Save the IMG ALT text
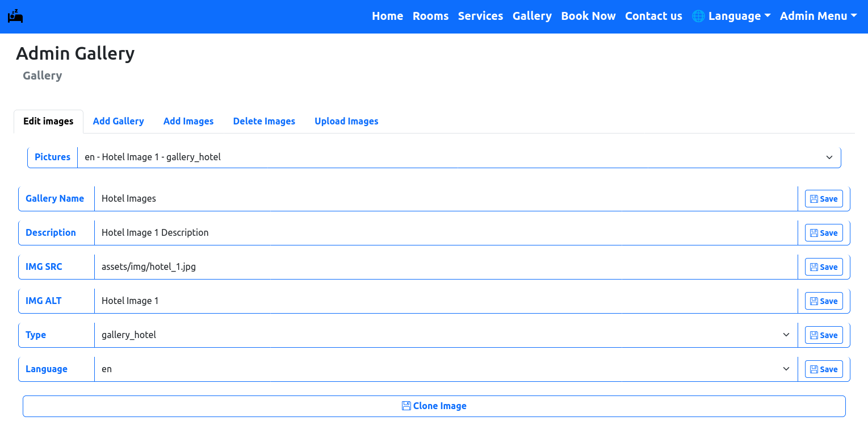 coord(824,301)
